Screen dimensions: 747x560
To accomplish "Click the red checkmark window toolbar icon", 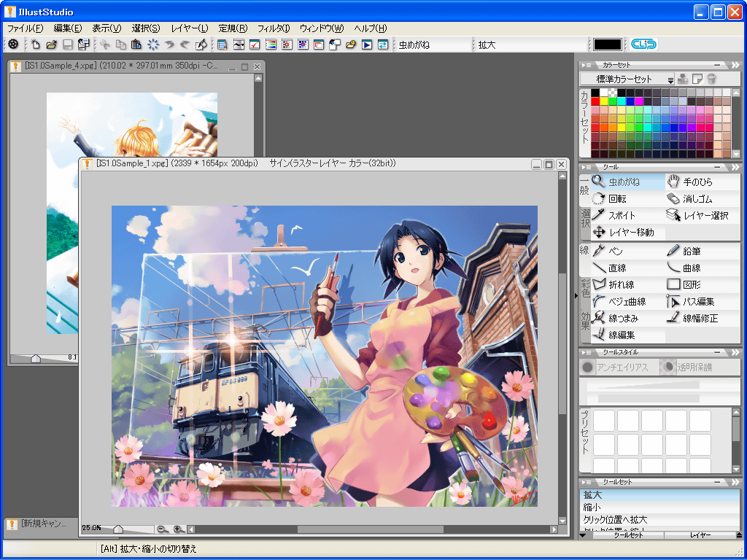I will pos(255,44).
